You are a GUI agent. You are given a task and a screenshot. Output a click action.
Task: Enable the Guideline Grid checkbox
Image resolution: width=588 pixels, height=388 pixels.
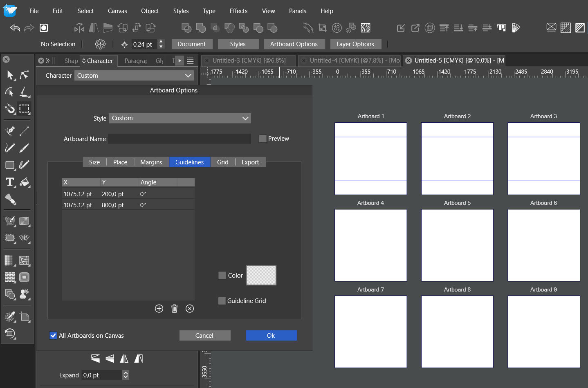tap(222, 301)
